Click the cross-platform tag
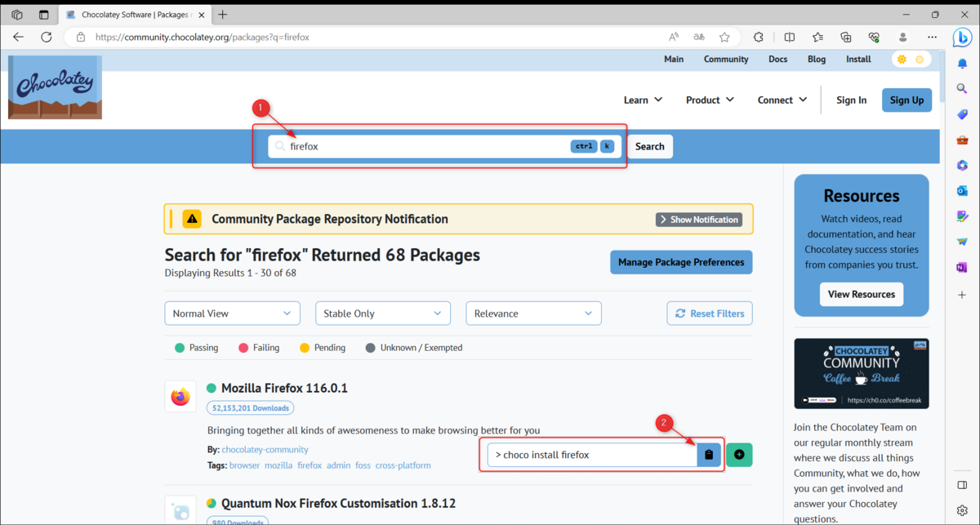Screen dimensions: 980x525 click(x=403, y=465)
